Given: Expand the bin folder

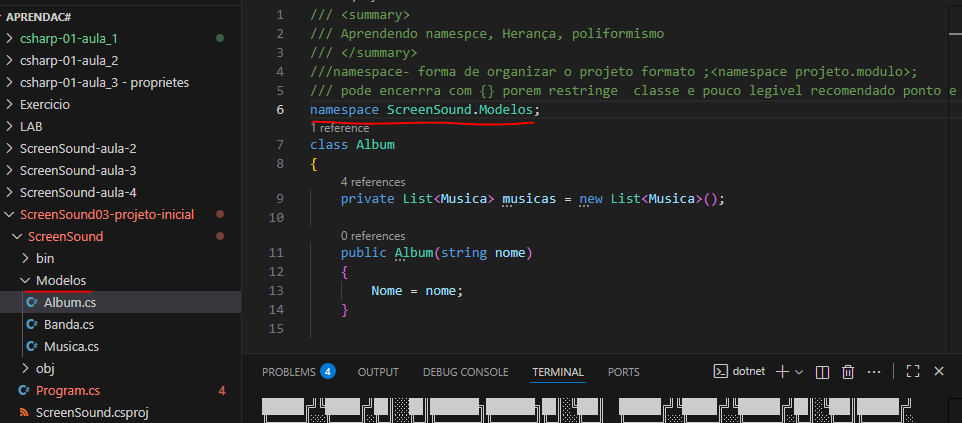Looking at the screenshot, I should pyautogui.click(x=25, y=258).
